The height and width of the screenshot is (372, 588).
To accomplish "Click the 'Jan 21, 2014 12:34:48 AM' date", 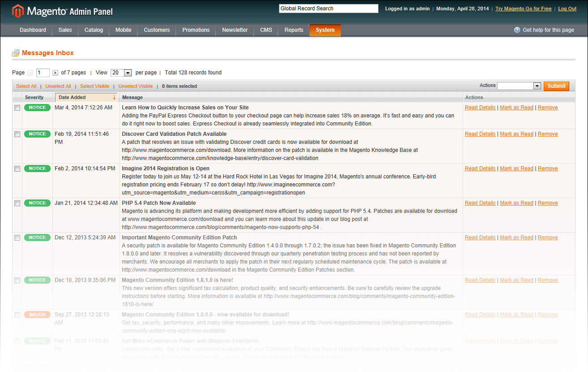I will (86, 203).
